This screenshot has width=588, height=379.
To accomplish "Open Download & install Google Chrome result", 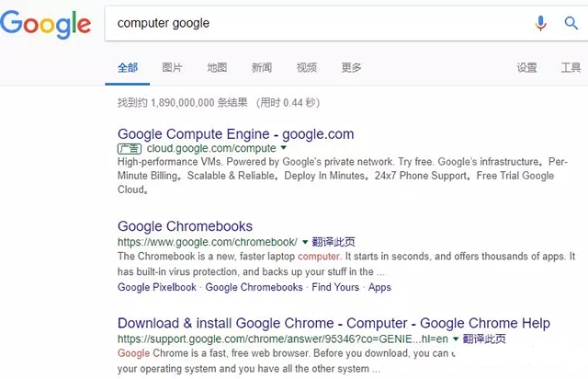I will click(334, 323).
